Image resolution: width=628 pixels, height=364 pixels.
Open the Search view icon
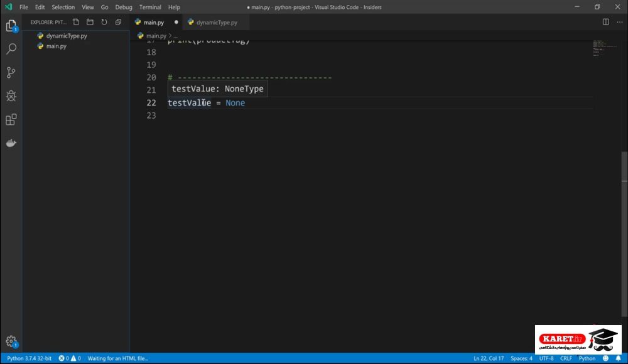pyautogui.click(x=11, y=49)
